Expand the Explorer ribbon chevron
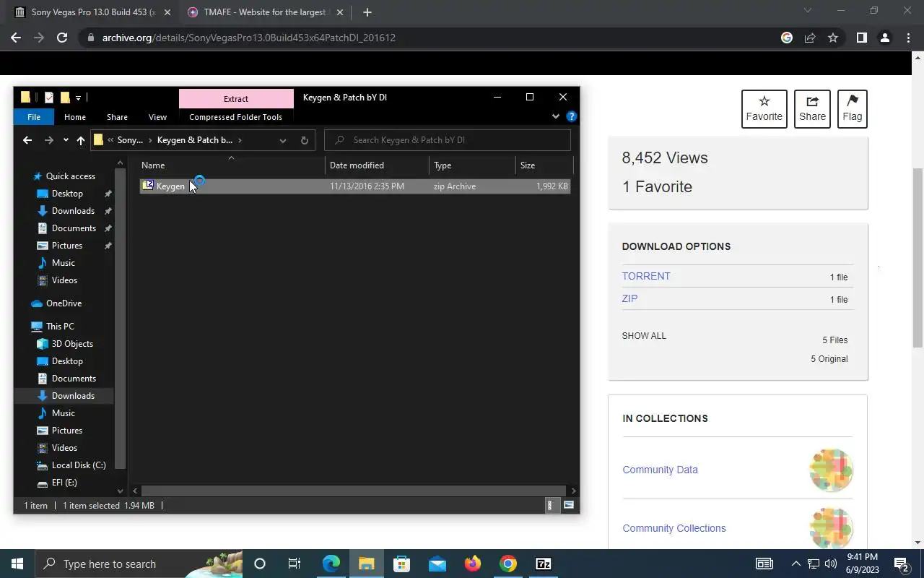Viewport: 924px width, 578px height. click(555, 116)
